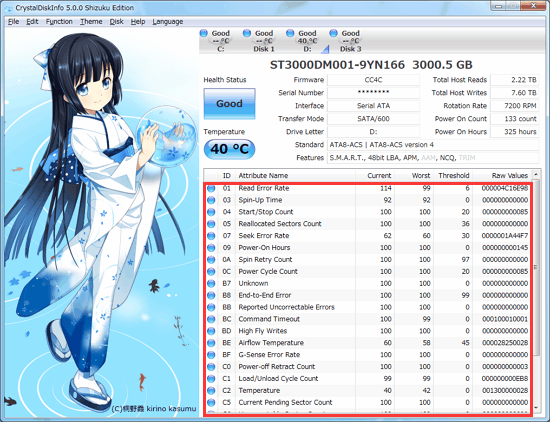Image resolution: width=551 pixels, height=422 pixels.
Task: Click the status icon for Reported Uncorrectable Errors
Action: point(211,307)
